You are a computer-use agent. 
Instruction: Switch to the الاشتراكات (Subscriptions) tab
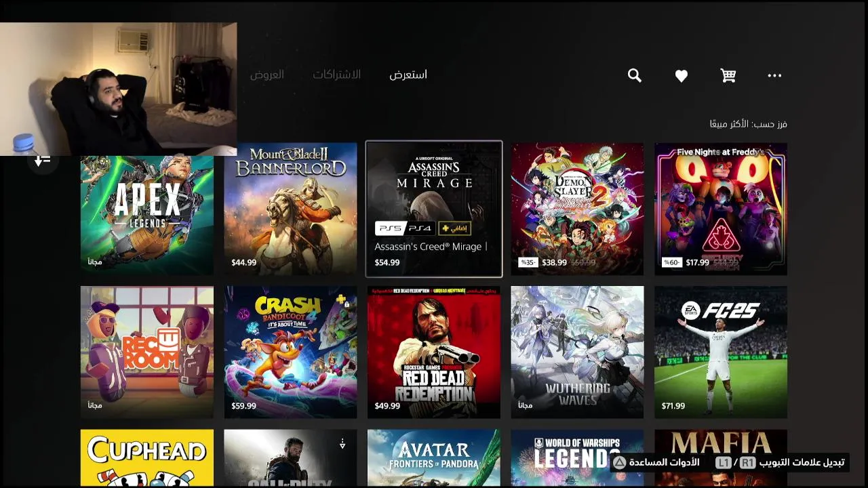tap(336, 75)
